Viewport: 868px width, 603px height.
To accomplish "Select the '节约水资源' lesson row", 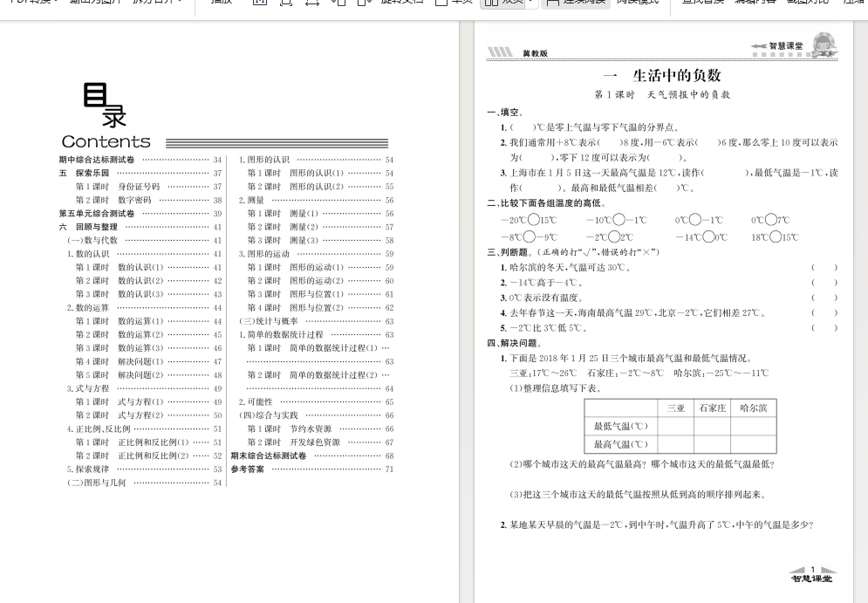I will 320,428.
